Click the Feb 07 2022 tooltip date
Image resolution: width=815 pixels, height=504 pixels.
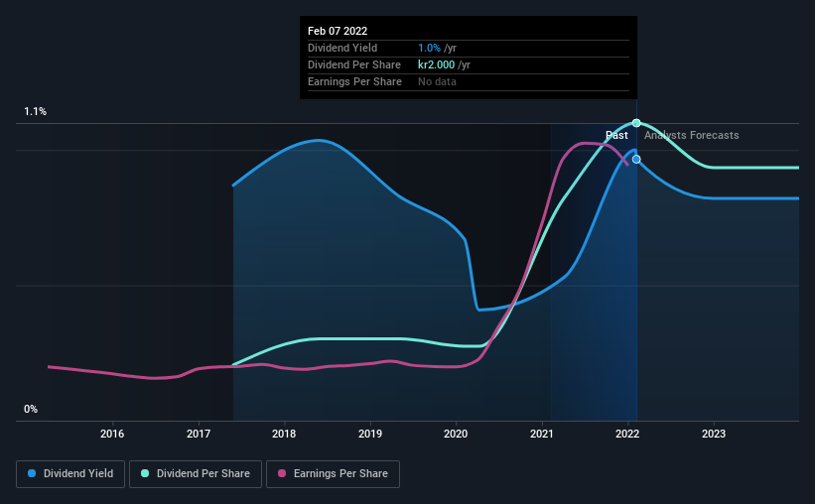pos(338,31)
